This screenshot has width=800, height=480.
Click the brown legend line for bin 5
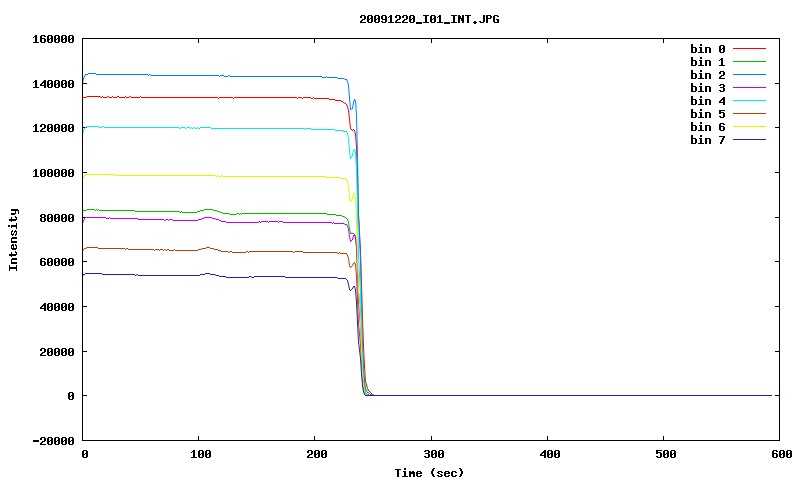749,114
